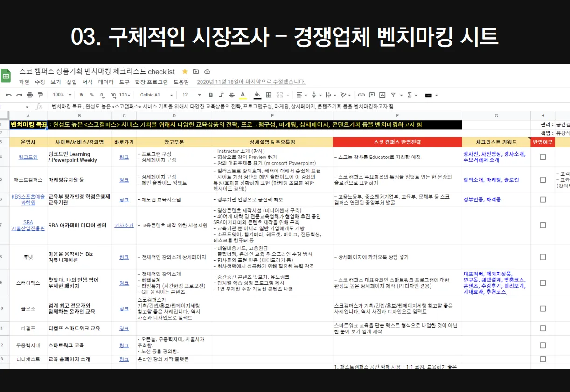Screen dimensions: 570x392
Task: Open the 123 number format dropdown
Action: pos(125,95)
